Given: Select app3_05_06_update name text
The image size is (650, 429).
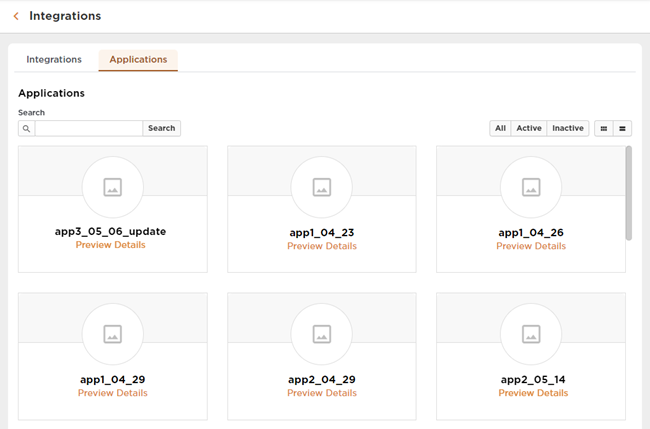Looking at the screenshot, I should pyautogui.click(x=111, y=232).
